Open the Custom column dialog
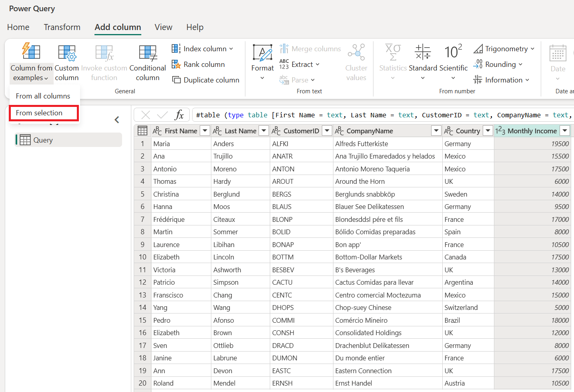This screenshot has width=574, height=392. pyautogui.click(x=66, y=62)
